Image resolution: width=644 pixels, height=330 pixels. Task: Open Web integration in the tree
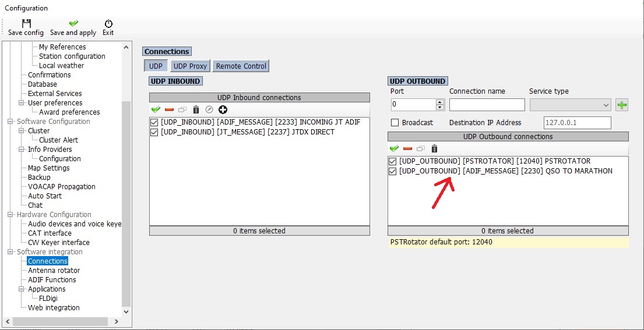coord(54,308)
